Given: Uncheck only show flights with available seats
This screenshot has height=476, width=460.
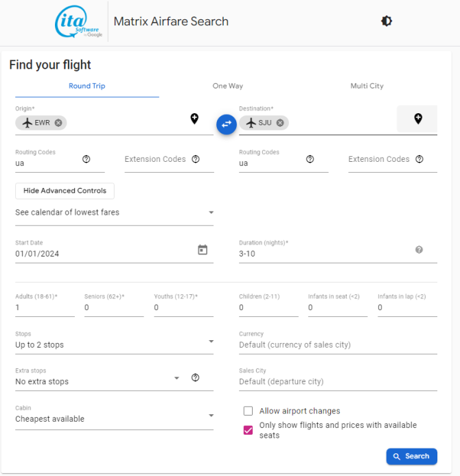Looking at the screenshot, I should coord(249,430).
